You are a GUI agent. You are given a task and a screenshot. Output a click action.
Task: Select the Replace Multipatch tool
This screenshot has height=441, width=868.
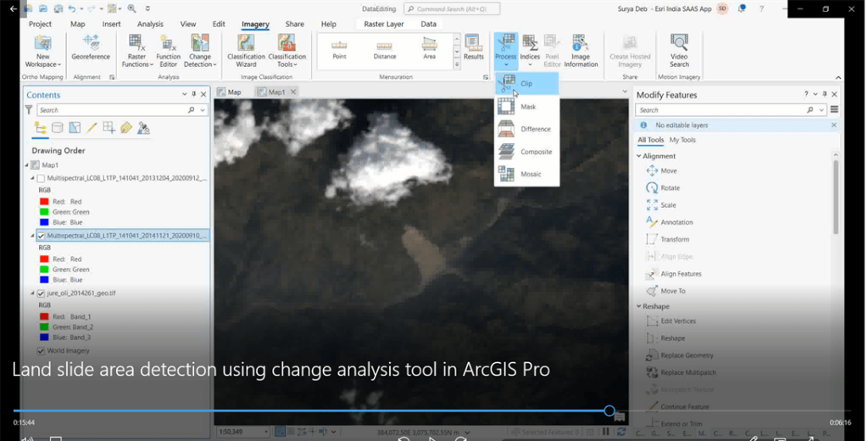681,372
